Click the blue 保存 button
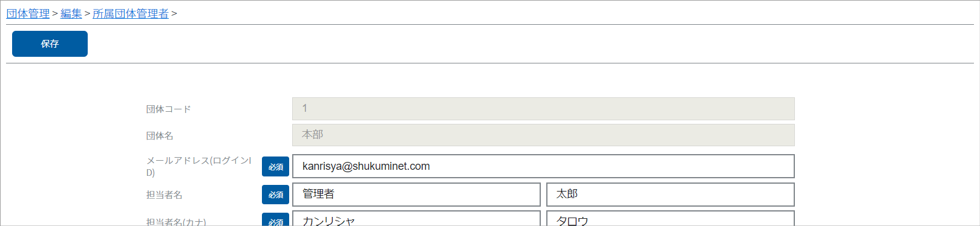The image size is (980, 226). (x=50, y=44)
